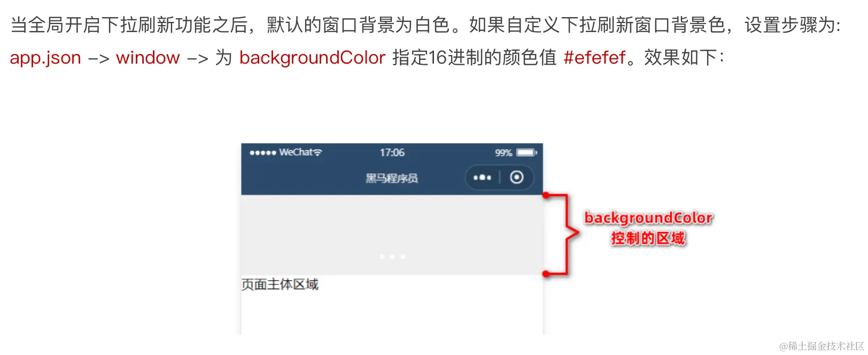Click the three loading dots indicator

[x=392, y=257]
